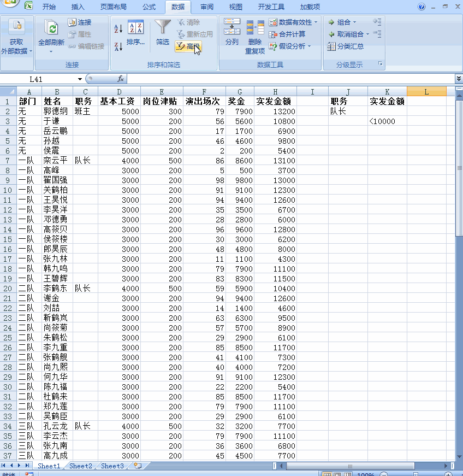
Task: Select name cell 岳云鹏
Action: (57, 131)
